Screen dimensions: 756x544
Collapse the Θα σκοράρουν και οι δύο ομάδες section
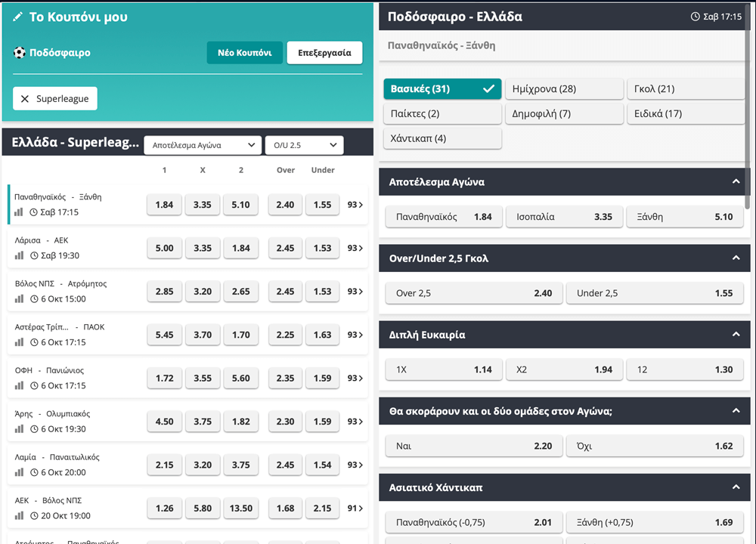(x=736, y=410)
